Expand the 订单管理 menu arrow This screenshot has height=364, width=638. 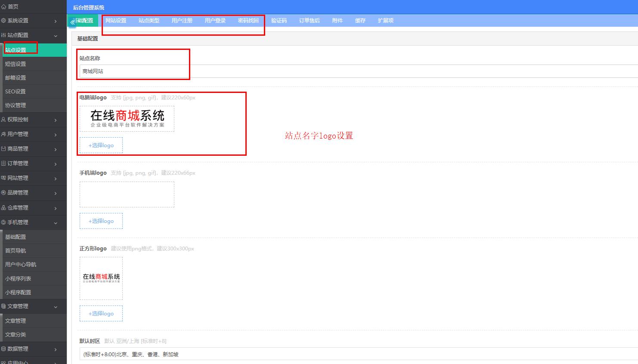pos(56,164)
